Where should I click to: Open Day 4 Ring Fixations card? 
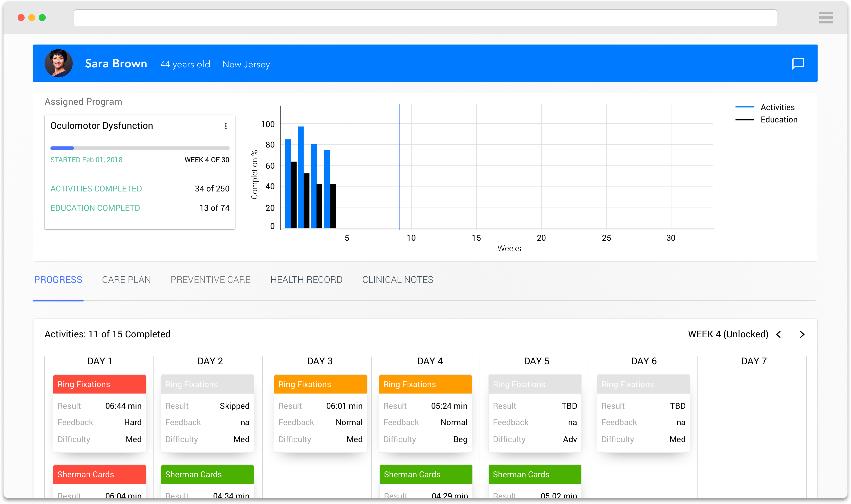point(425,413)
